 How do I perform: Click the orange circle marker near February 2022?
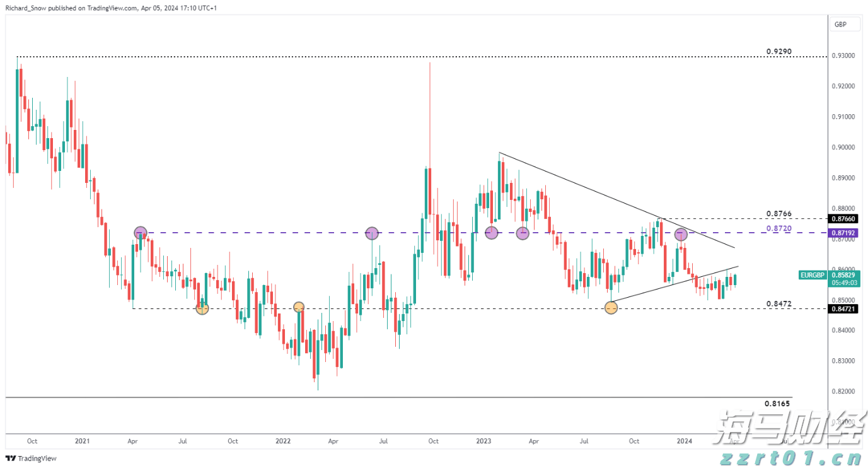pyautogui.click(x=299, y=307)
